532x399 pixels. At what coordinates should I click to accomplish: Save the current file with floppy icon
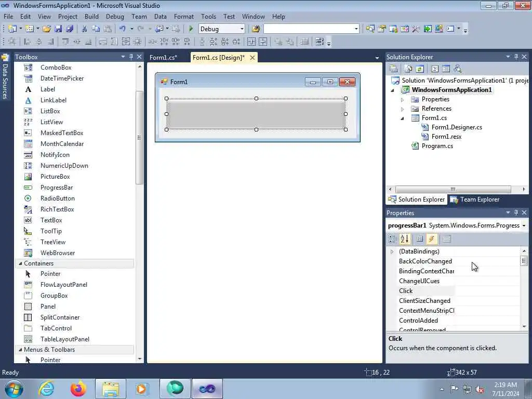point(58,29)
